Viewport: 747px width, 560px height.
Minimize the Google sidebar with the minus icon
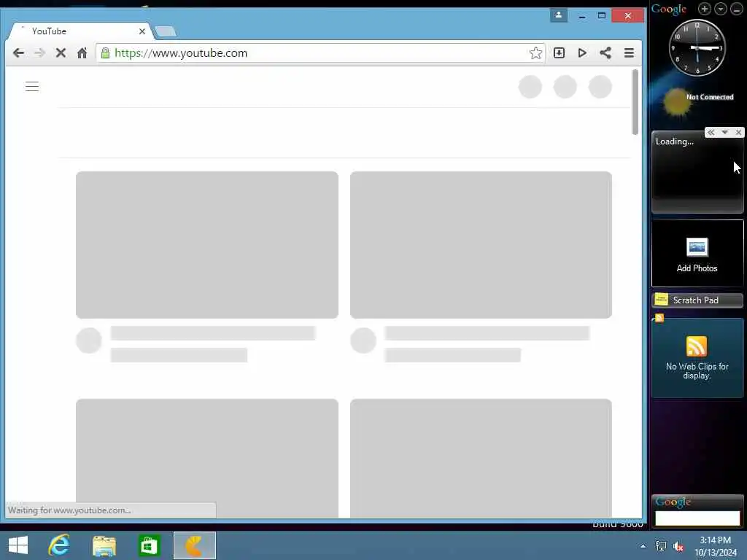[x=736, y=9]
